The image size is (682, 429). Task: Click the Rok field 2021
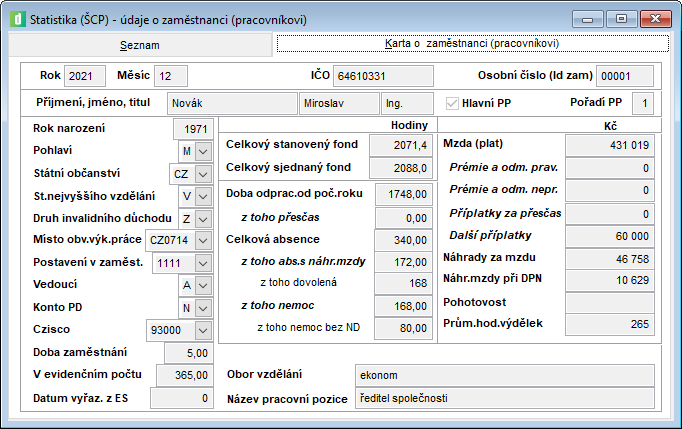(85, 76)
